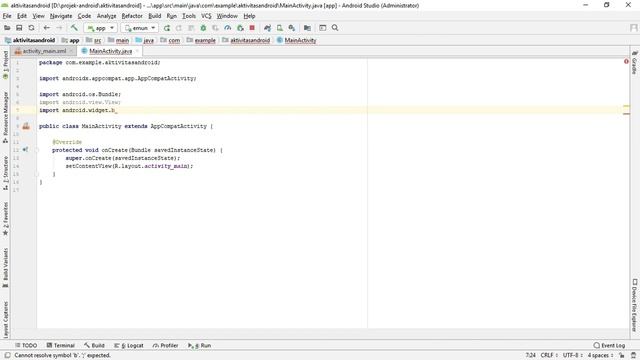Run the app with the green run icon
Viewport: 640px width, 360px height.
pyautogui.click(x=167, y=28)
